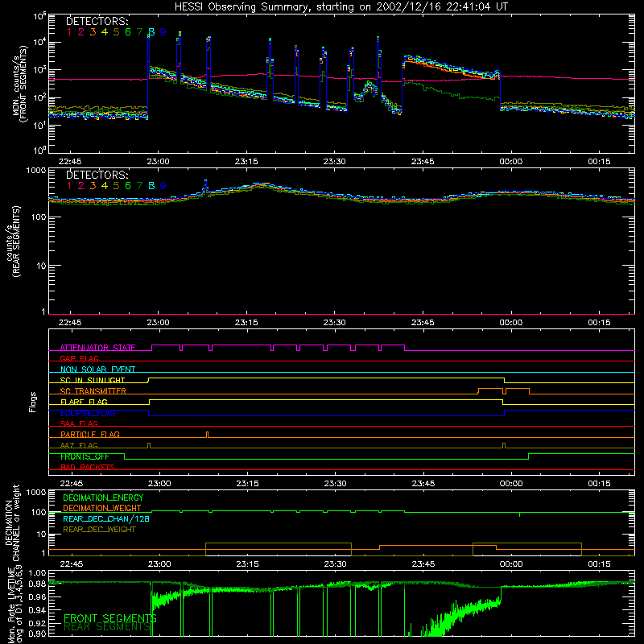644x644 pixels.
Task: Click 23:45 tick under front segments plot
Action: [x=423, y=162]
